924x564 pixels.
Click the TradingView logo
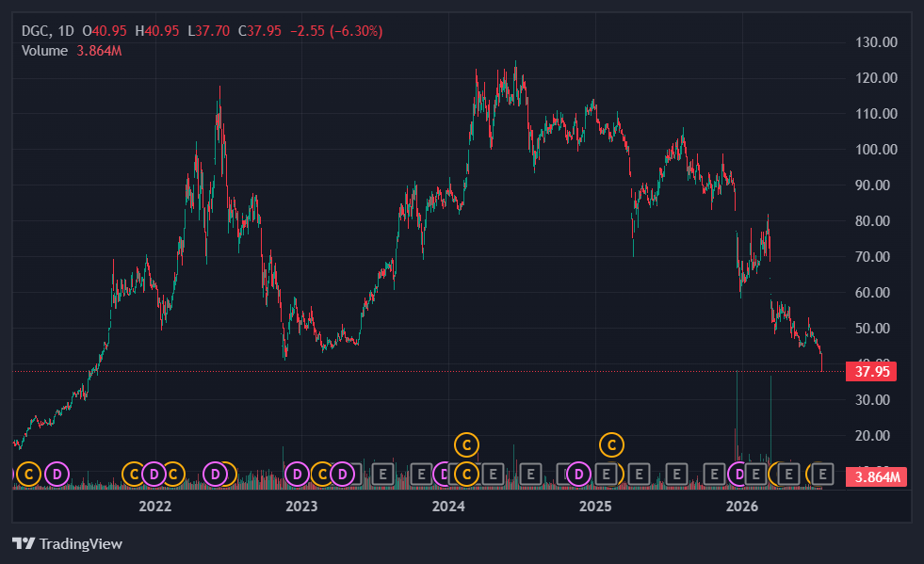coord(67,543)
